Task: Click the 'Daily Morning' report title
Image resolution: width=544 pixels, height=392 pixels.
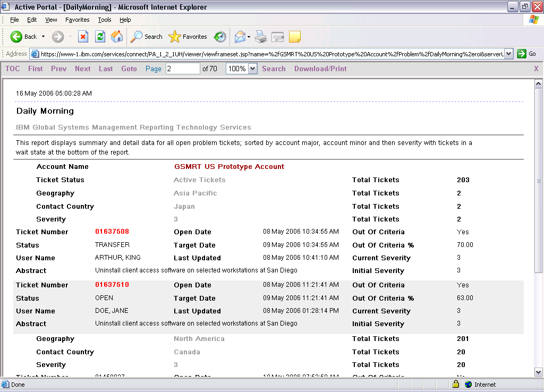Action: (x=45, y=111)
